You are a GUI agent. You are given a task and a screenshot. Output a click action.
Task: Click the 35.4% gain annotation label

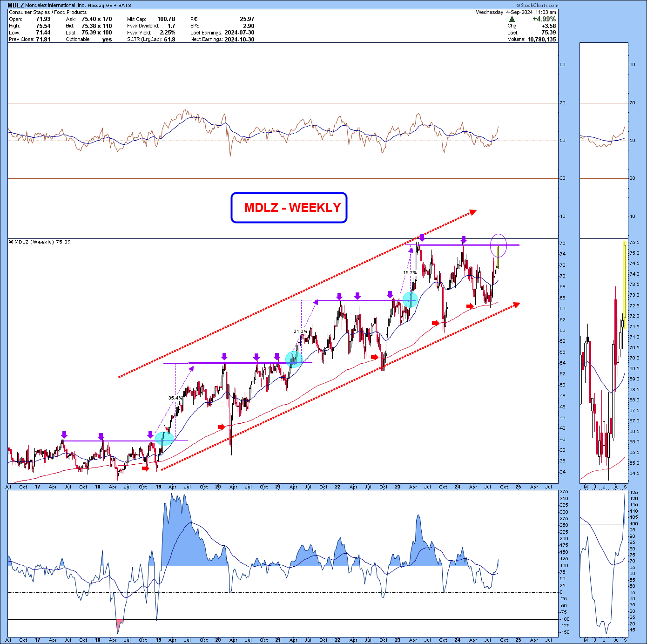pyautogui.click(x=175, y=398)
